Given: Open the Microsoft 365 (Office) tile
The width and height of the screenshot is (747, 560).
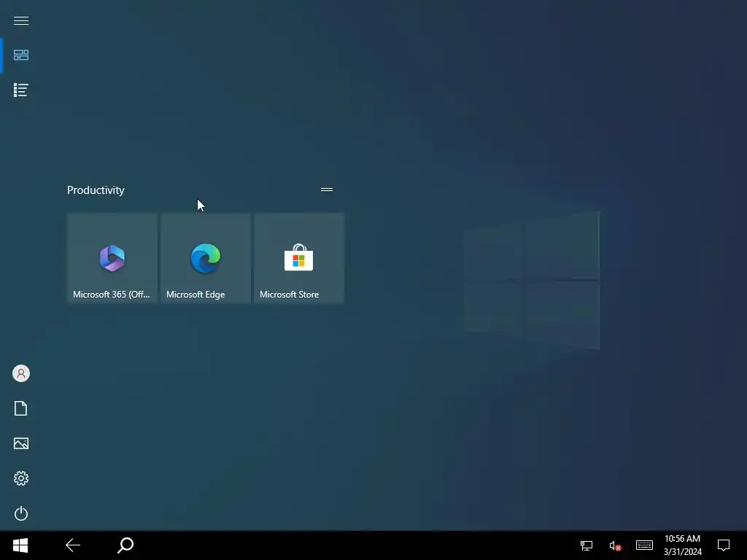Looking at the screenshot, I should pos(112,257).
